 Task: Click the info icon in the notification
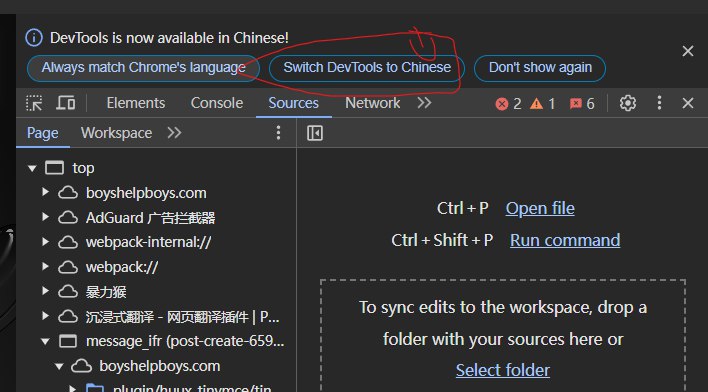(34, 38)
